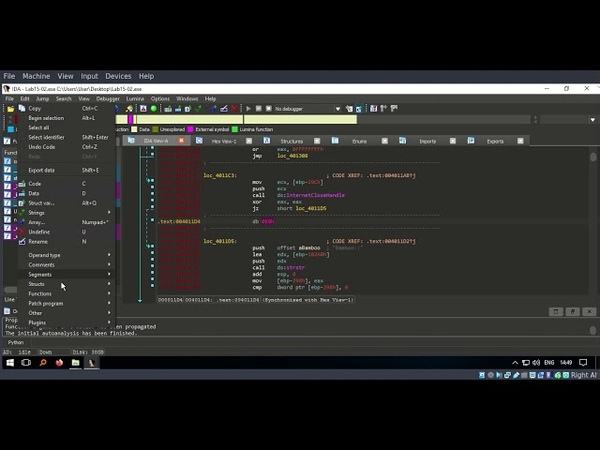Click the External symbol magenta legend swatch
600x450 pixels.
pyautogui.click(x=190, y=129)
